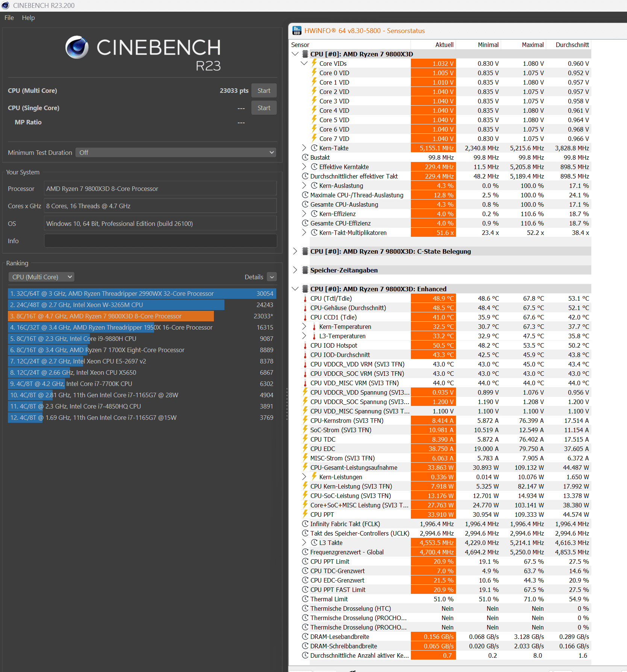Click the chip icon beside C-State Belegung

coord(305,251)
